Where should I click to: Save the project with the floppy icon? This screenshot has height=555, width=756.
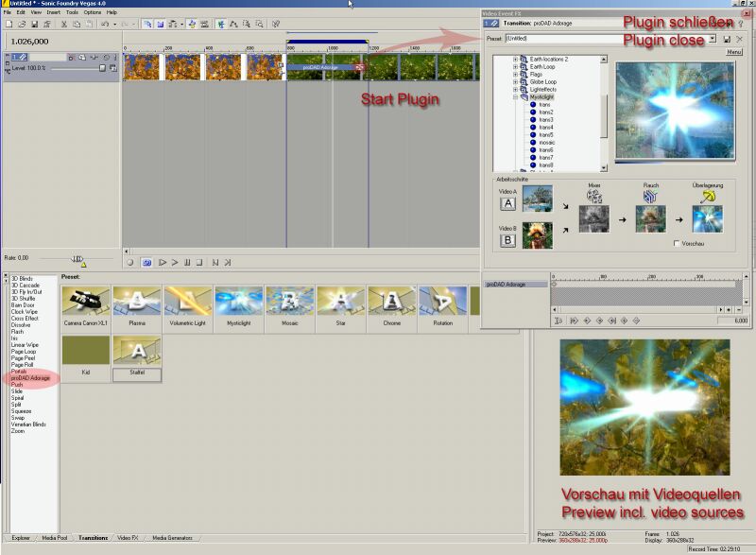tap(34, 24)
